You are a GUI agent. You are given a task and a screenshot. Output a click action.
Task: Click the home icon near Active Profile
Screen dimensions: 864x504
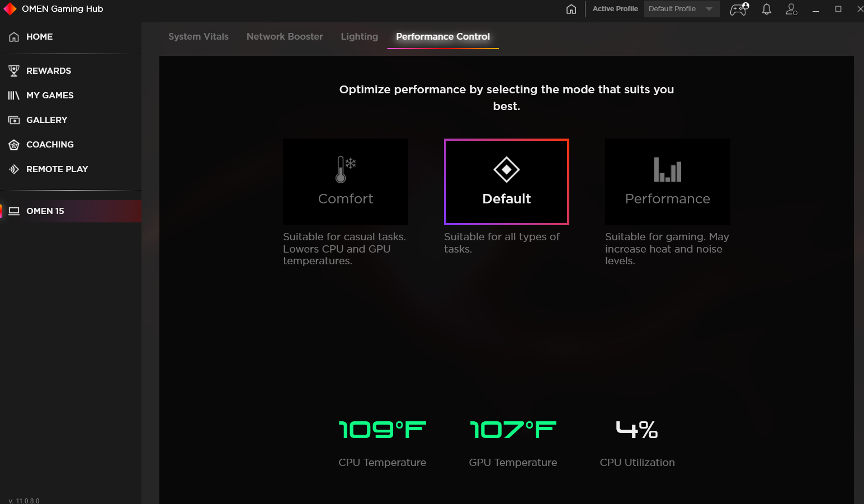tap(571, 9)
